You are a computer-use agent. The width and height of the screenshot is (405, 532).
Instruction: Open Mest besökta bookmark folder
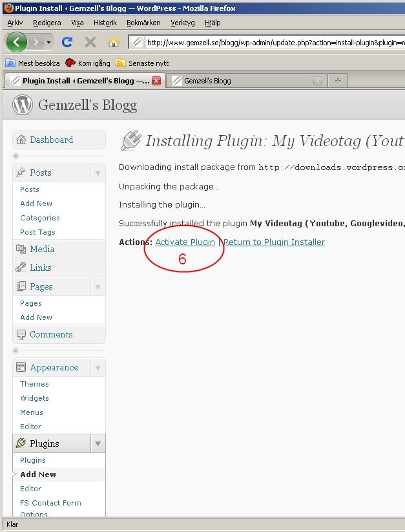(32, 63)
